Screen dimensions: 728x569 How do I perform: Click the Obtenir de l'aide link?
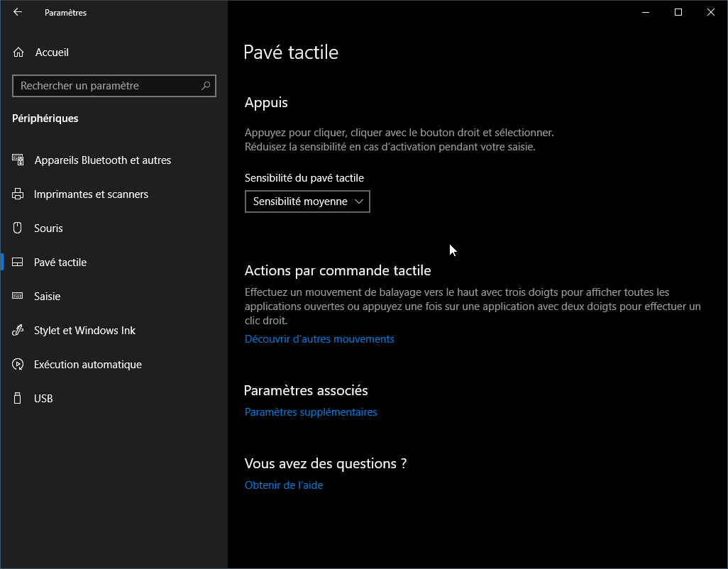pyautogui.click(x=284, y=485)
